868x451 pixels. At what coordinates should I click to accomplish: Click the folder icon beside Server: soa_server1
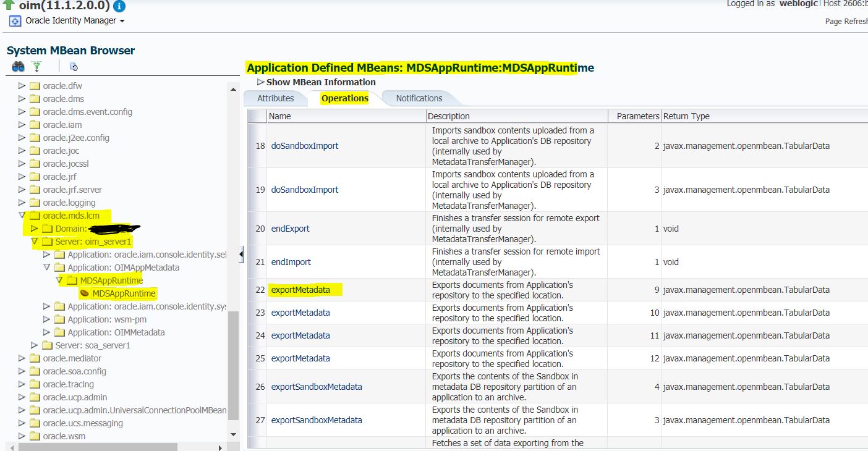tap(47, 345)
